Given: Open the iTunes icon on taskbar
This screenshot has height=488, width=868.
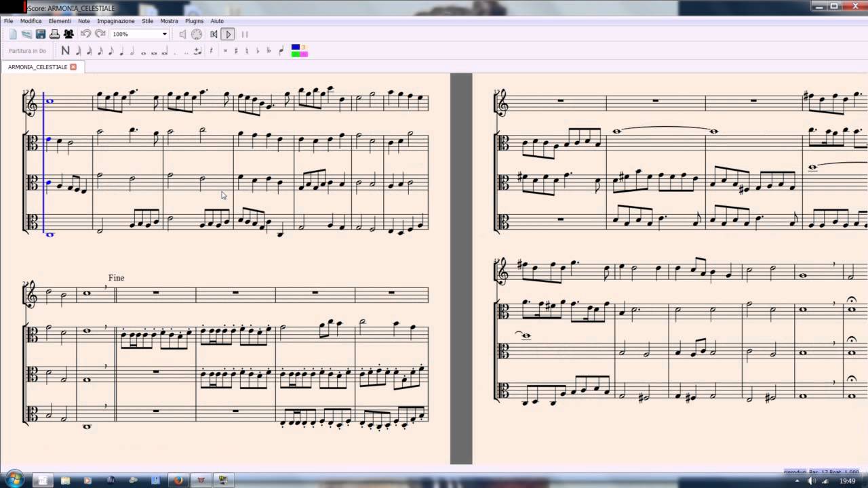Looking at the screenshot, I should [x=155, y=481].
